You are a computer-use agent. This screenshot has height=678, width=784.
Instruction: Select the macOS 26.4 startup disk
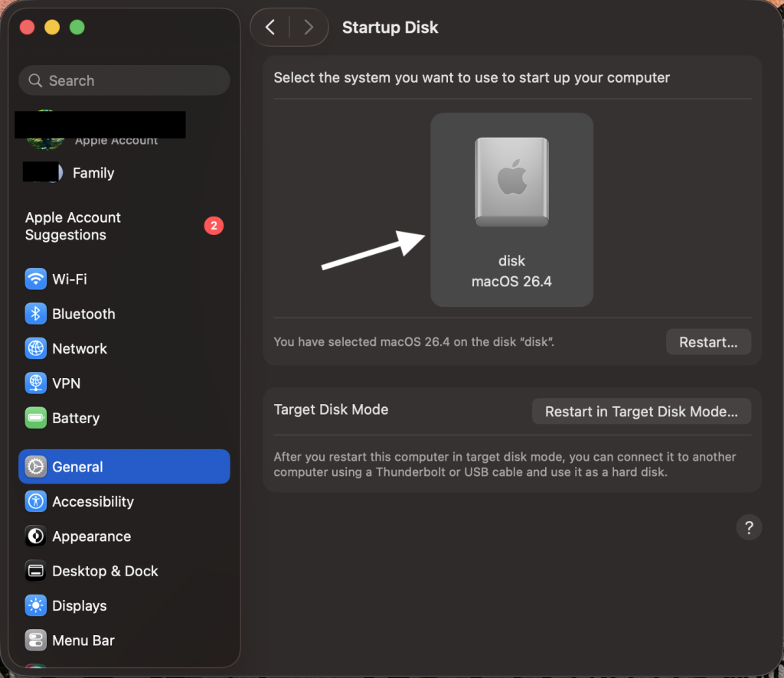tap(511, 210)
